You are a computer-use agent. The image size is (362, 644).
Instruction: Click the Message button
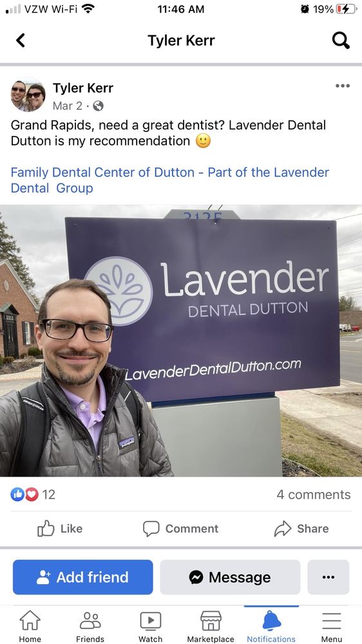[x=230, y=577]
